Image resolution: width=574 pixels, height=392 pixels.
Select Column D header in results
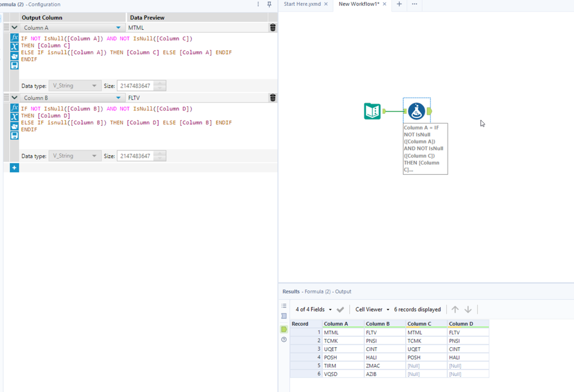point(468,324)
